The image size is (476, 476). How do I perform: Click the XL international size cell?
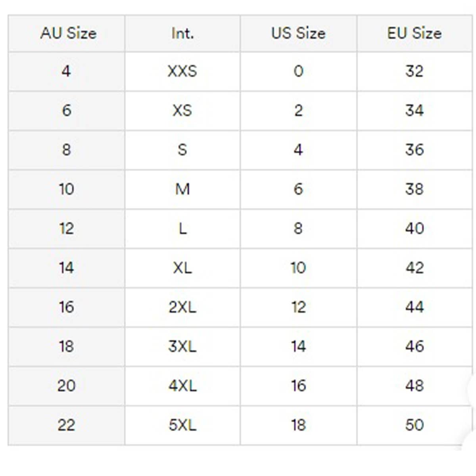click(x=182, y=268)
